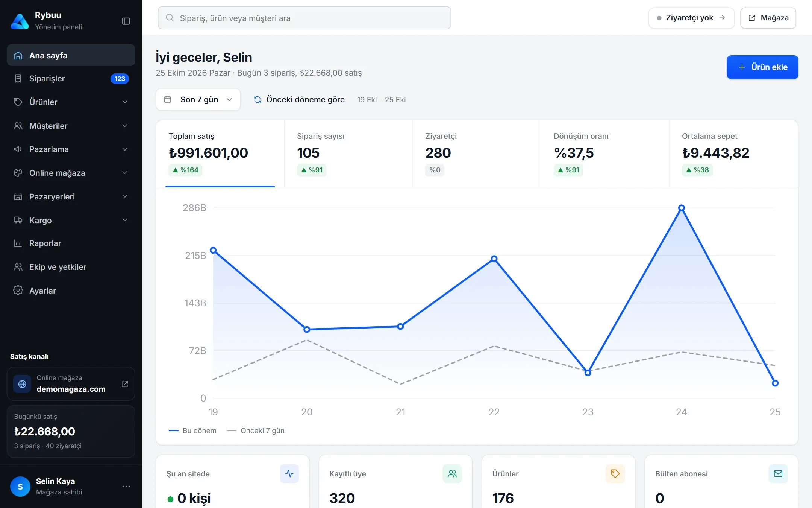
Task: Click the Ziyaretçi yok button
Action: point(691,18)
